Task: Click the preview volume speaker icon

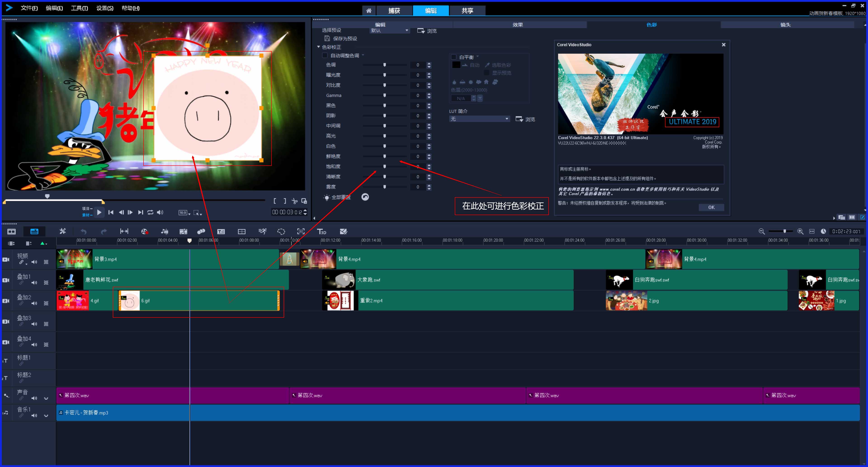Action: (x=160, y=212)
